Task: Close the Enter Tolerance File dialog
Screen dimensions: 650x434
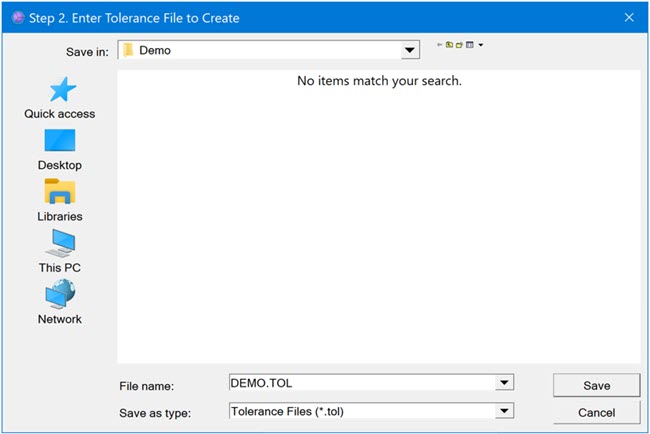Action: [x=629, y=17]
